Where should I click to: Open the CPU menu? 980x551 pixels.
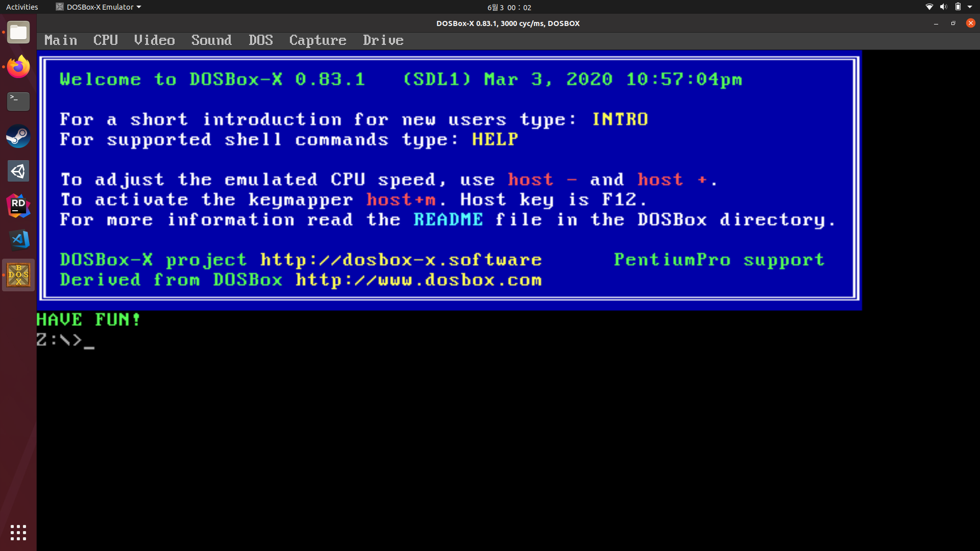[x=106, y=40]
